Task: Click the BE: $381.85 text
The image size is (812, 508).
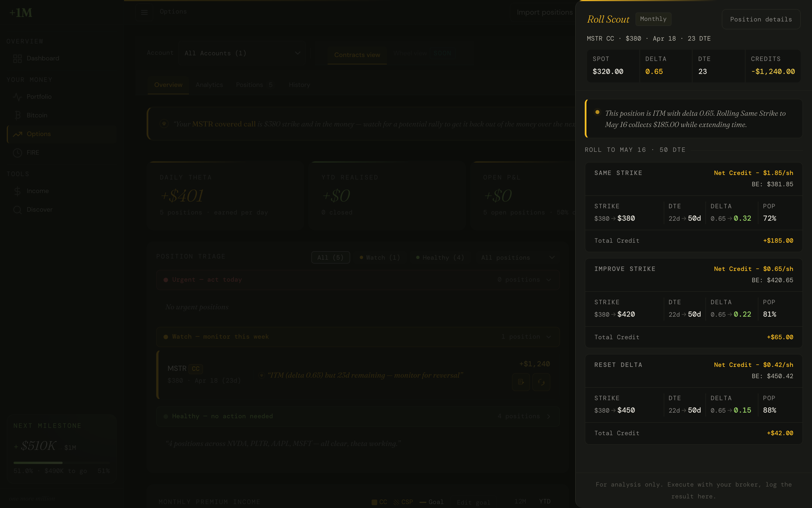Action: [x=773, y=185]
